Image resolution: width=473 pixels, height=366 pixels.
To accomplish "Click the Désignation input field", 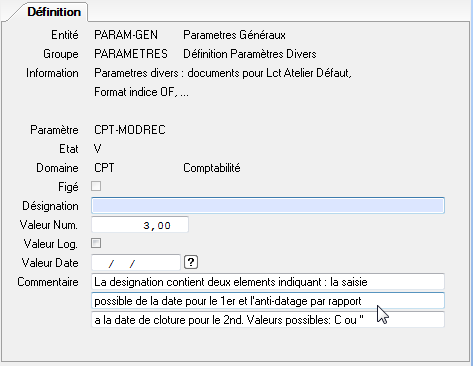I will [268, 205].
